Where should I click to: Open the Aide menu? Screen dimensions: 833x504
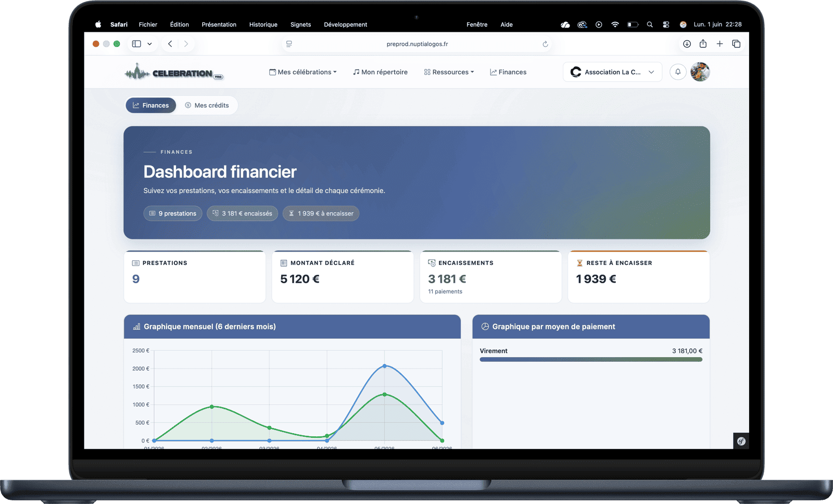pyautogui.click(x=507, y=24)
